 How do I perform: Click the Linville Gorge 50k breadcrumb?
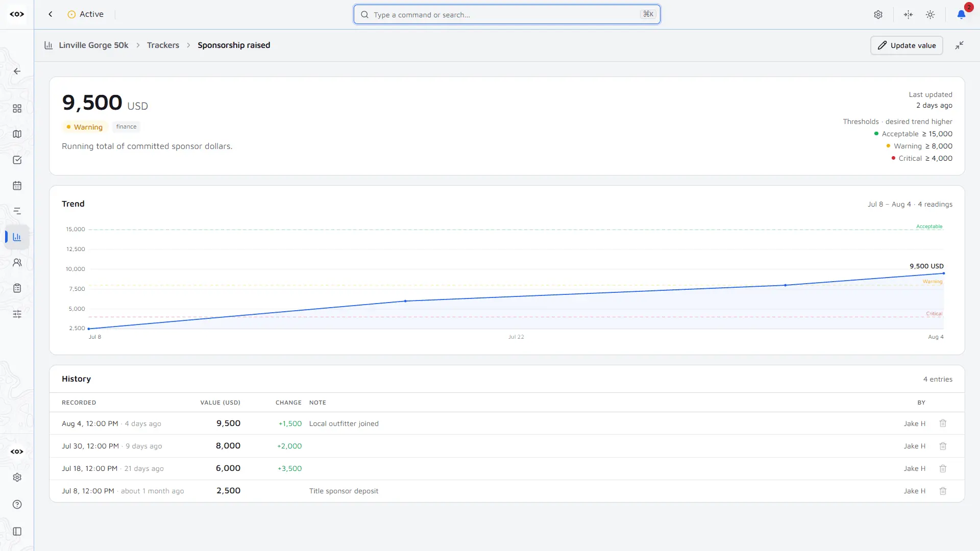click(93, 45)
